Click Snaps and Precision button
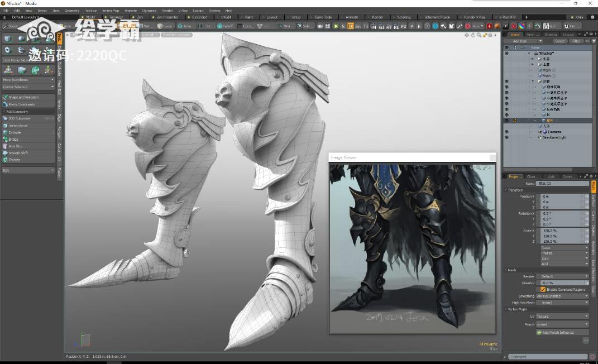Screen dimensions: 598x364 click(x=28, y=97)
